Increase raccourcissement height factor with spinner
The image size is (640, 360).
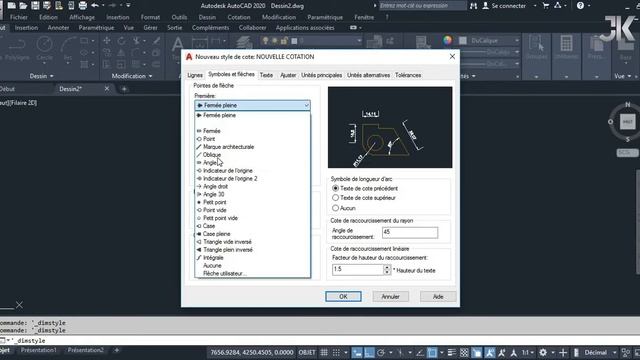pos(387,267)
